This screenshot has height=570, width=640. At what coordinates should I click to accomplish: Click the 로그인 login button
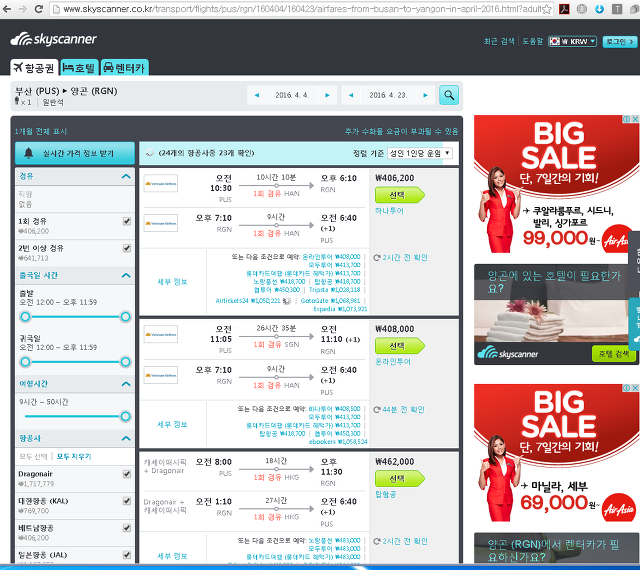point(620,42)
